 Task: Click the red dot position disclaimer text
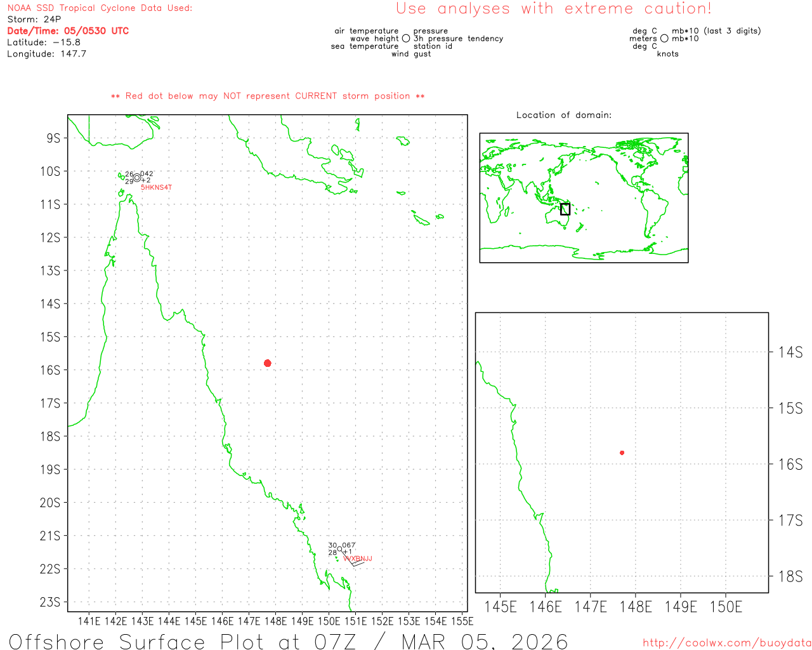pos(268,96)
